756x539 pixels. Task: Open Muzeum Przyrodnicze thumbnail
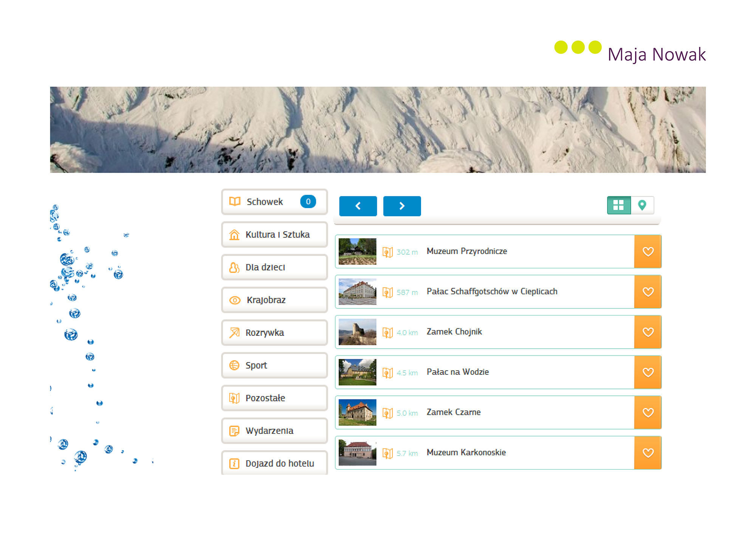click(358, 252)
